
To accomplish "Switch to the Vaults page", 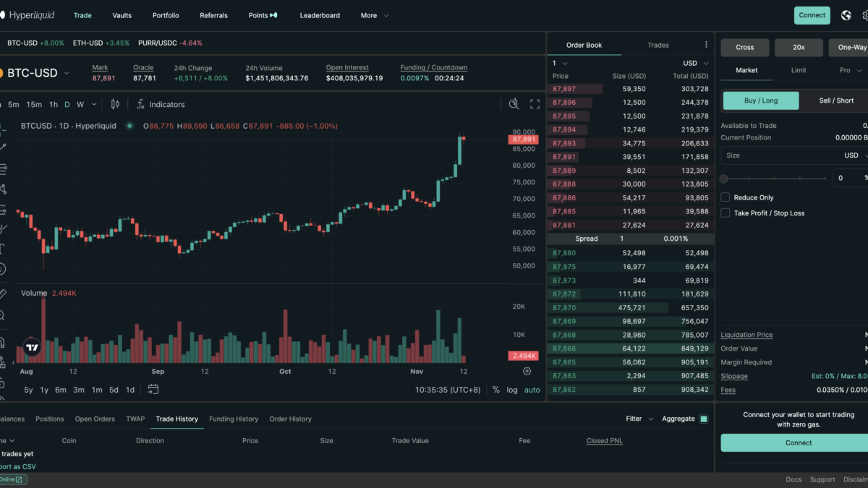I will (x=122, y=15).
